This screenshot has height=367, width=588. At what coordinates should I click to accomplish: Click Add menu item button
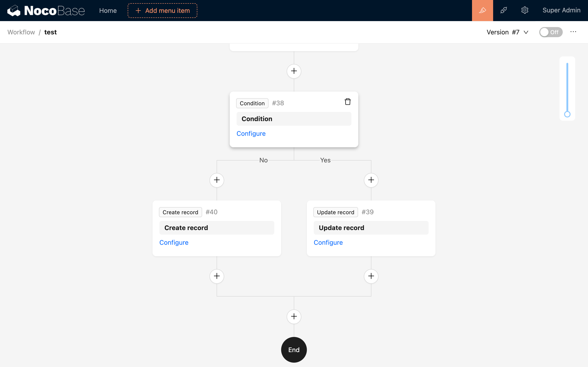[x=162, y=11]
